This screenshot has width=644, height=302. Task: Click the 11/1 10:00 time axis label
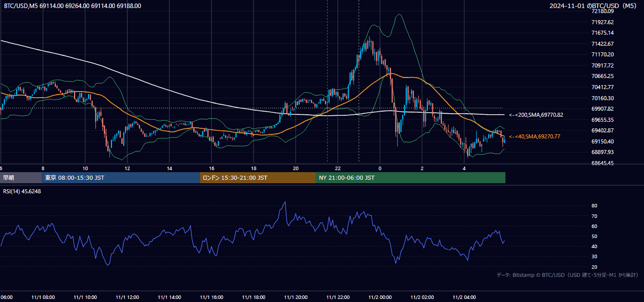(x=85, y=297)
